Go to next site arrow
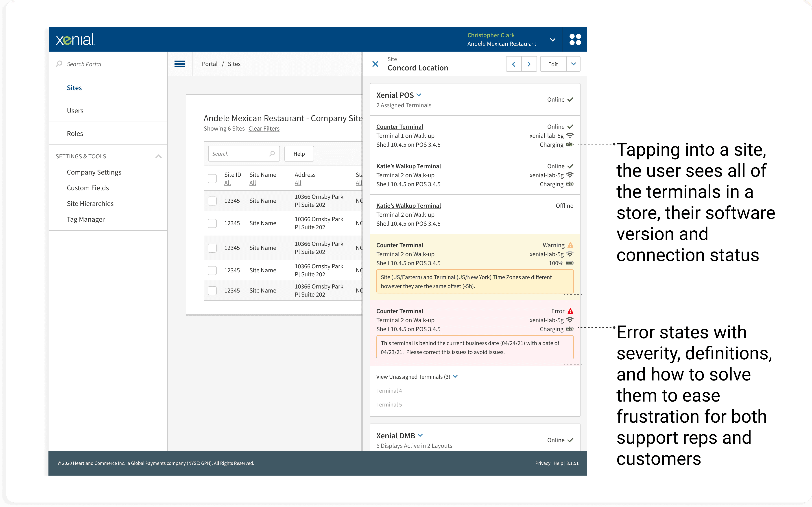812x507 pixels. pyautogui.click(x=529, y=64)
